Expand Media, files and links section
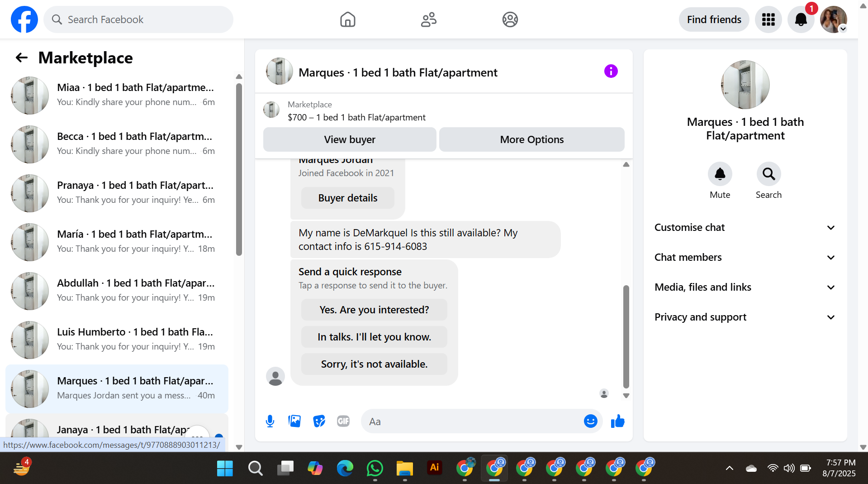 [745, 288]
